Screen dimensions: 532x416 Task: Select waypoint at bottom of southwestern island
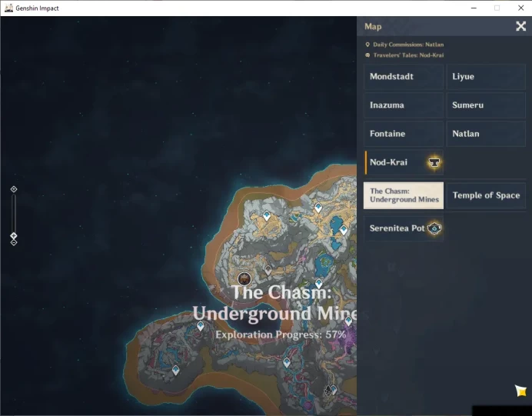pos(175,370)
